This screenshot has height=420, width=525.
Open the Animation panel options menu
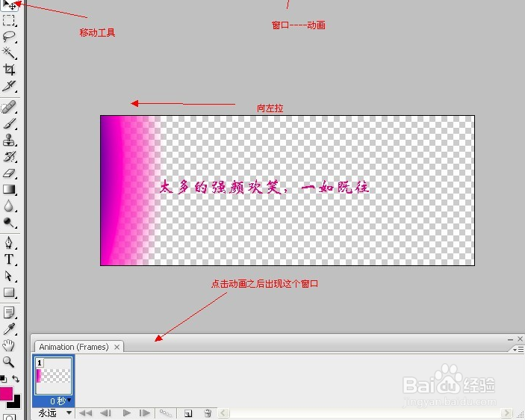point(518,350)
